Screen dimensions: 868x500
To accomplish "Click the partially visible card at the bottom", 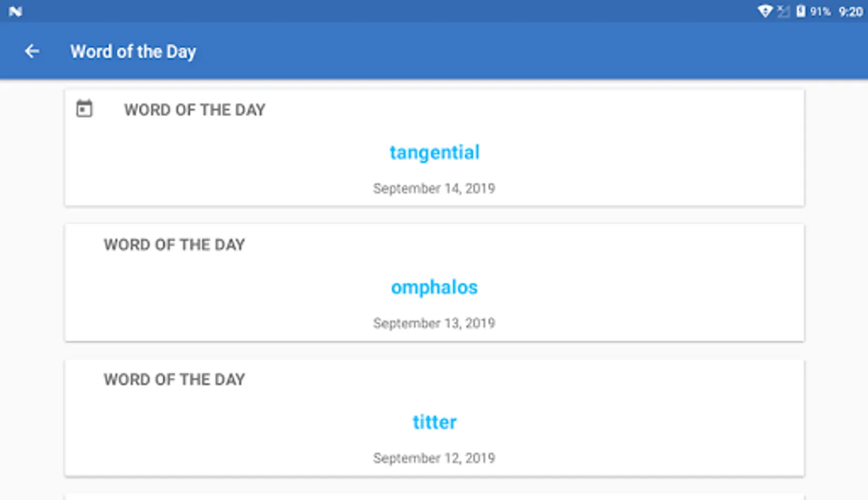I will coord(434,497).
